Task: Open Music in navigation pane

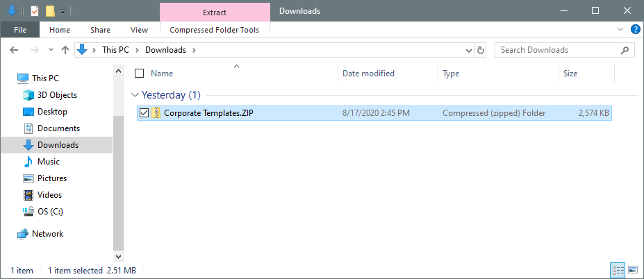Action: pos(49,162)
